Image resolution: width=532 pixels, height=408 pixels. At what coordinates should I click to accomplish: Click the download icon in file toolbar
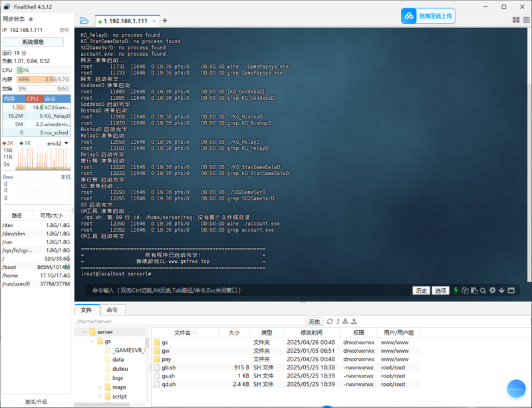click(345, 321)
